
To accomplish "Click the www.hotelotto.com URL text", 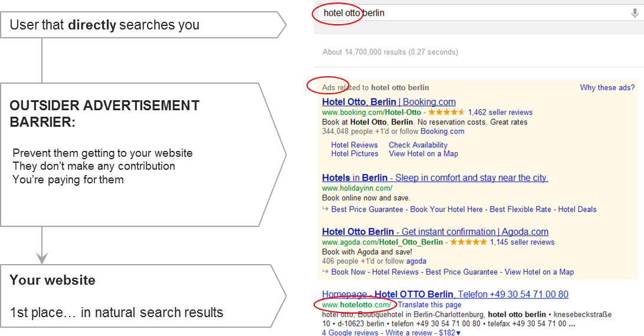I will (357, 305).
